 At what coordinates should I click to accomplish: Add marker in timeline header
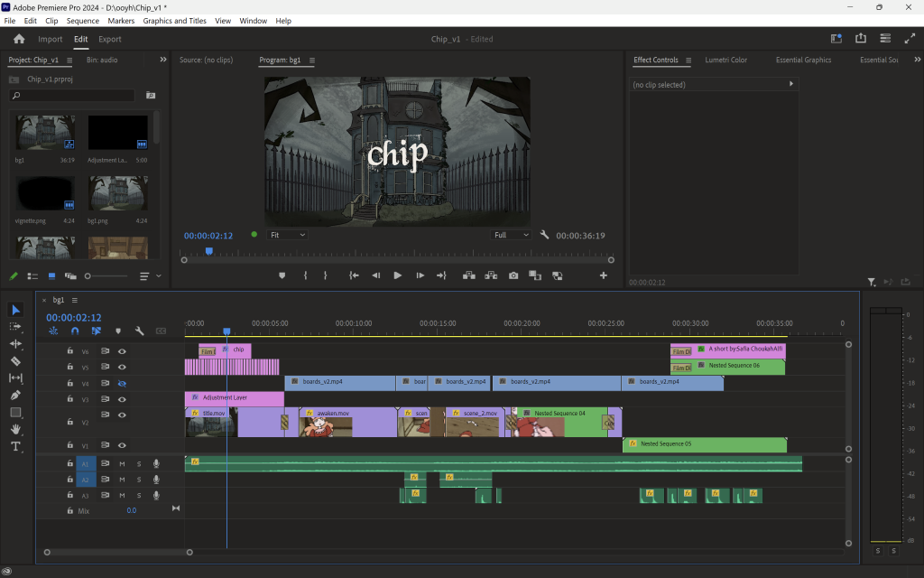(118, 331)
